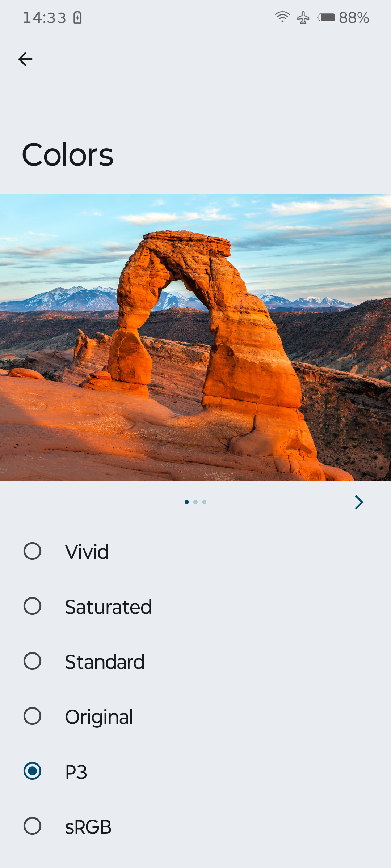Viewport: 391px width, 868px height.
Task: Tap the battery icon in status bar
Action: (x=326, y=17)
